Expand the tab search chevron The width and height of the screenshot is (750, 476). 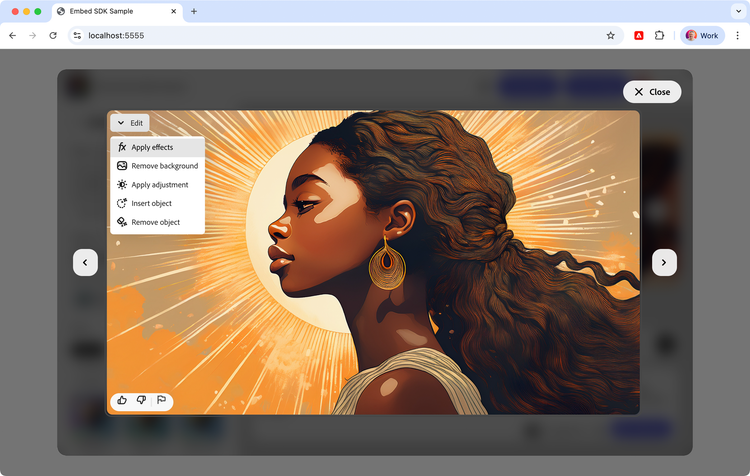click(738, 11)
